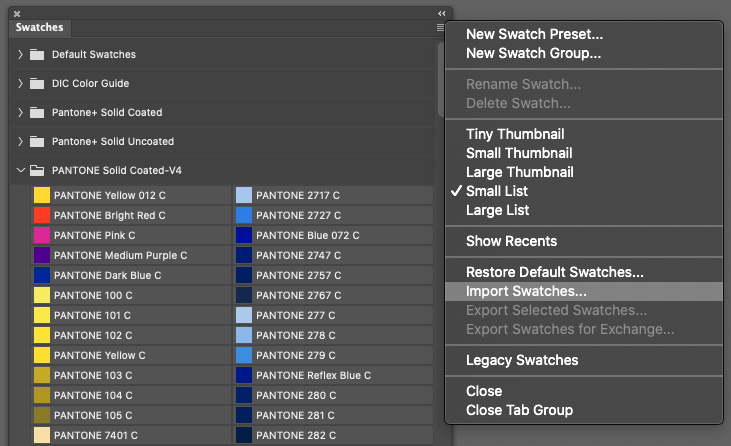Expand the DIC Color Guide group
The width and height of the screenshot is (731, 446).
point(20,83)
